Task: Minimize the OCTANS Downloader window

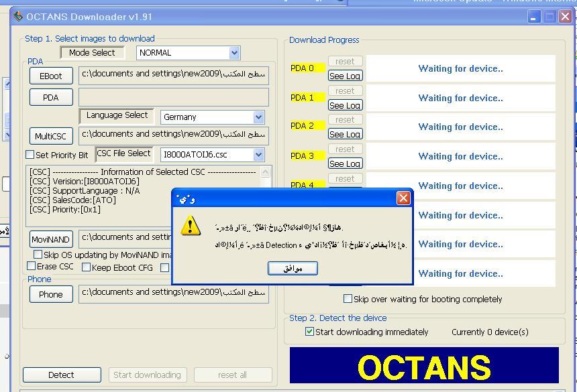Action: pos(533,17)
